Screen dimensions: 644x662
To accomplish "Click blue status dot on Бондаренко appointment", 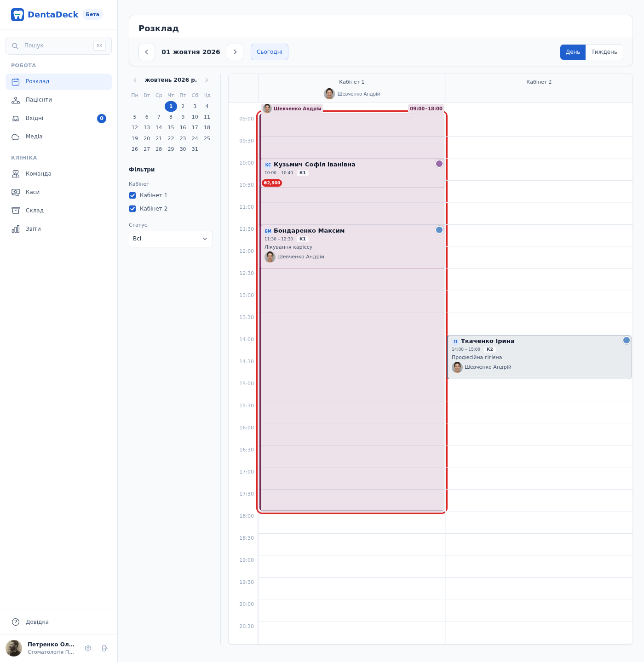I will pyautogui.click(x=439, y=230).
